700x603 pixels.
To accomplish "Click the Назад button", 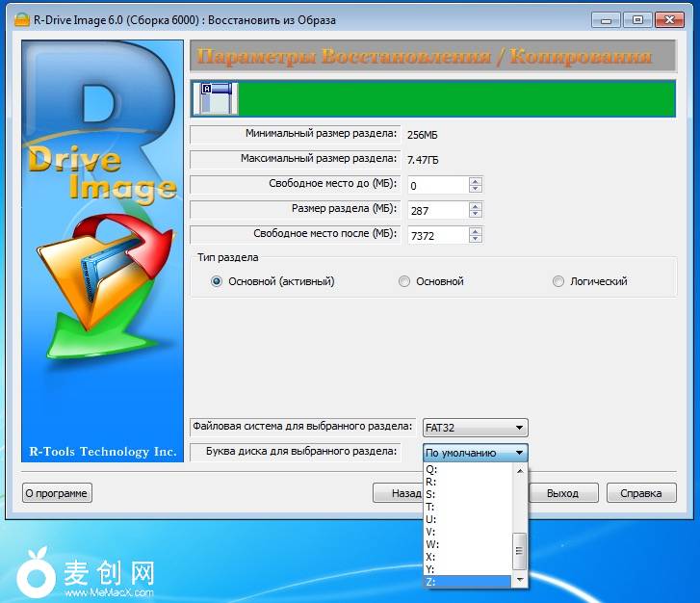I will 398,493.
